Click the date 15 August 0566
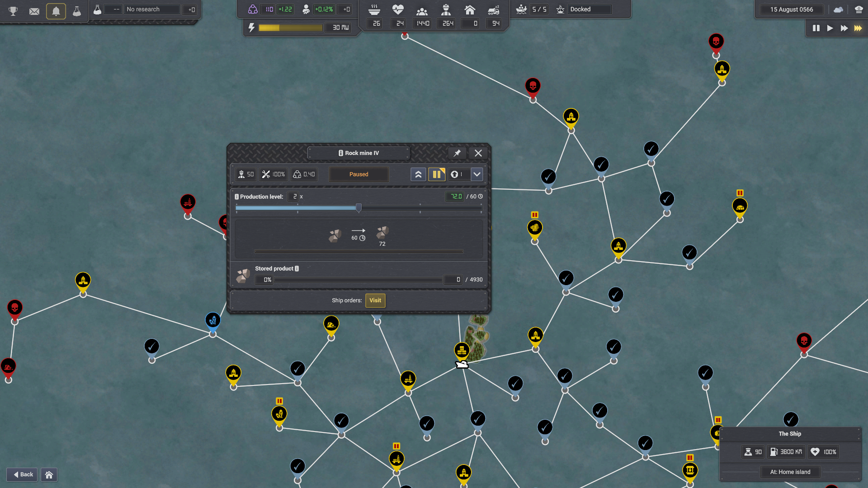This screenshot has height=488, width=868. point(792,9)
